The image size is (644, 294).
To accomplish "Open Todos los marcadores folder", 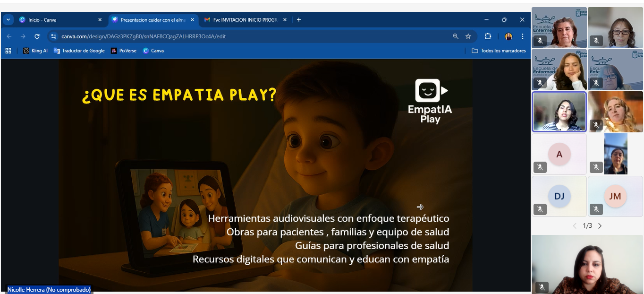I will pyautogui.click(x=499, y=51).
